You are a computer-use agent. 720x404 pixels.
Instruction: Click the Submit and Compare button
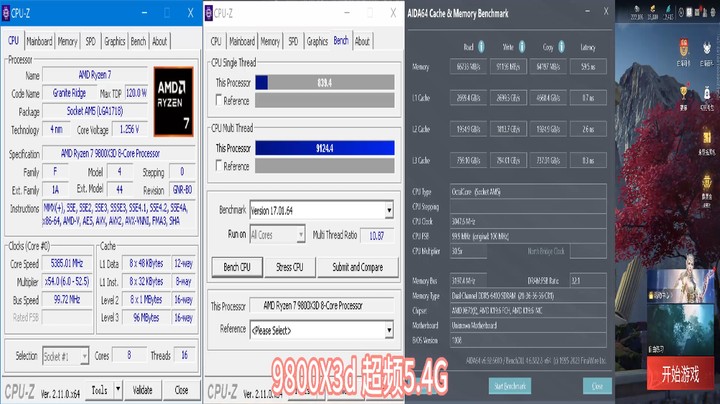tap(357, 267)
